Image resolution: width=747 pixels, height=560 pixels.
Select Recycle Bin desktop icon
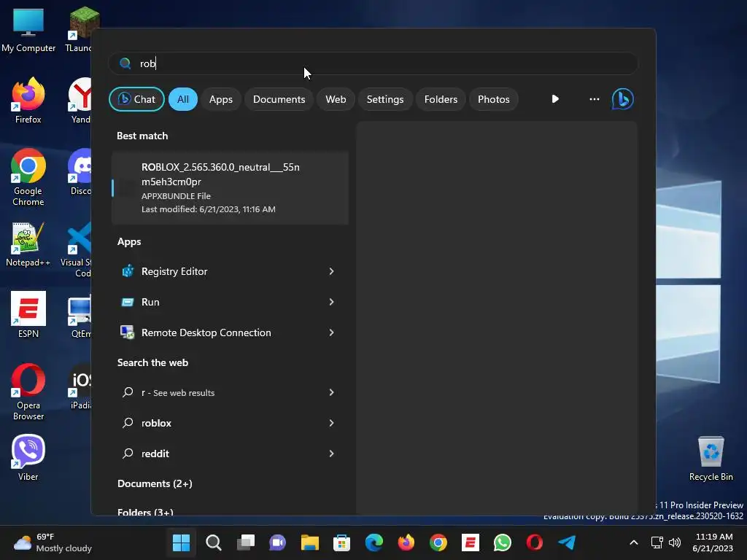point(711,459)
